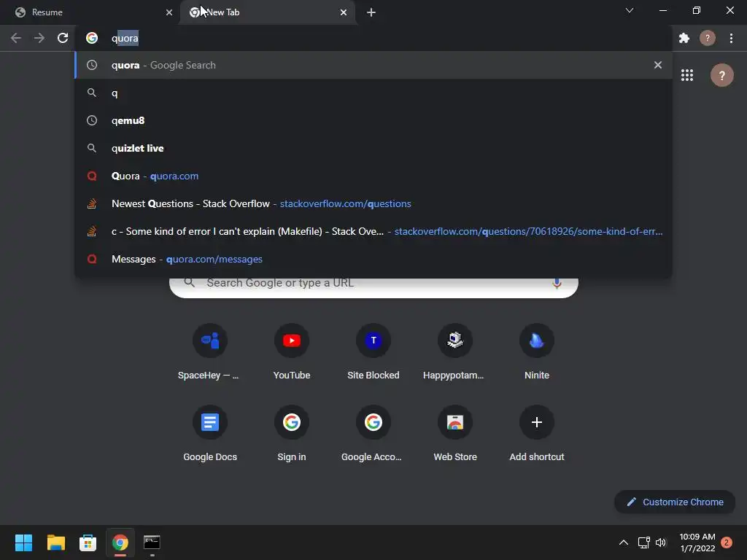The height and width of the screenshot is (560, 747).
Task: Click the browser forward arrow
Action: point(39,38)
